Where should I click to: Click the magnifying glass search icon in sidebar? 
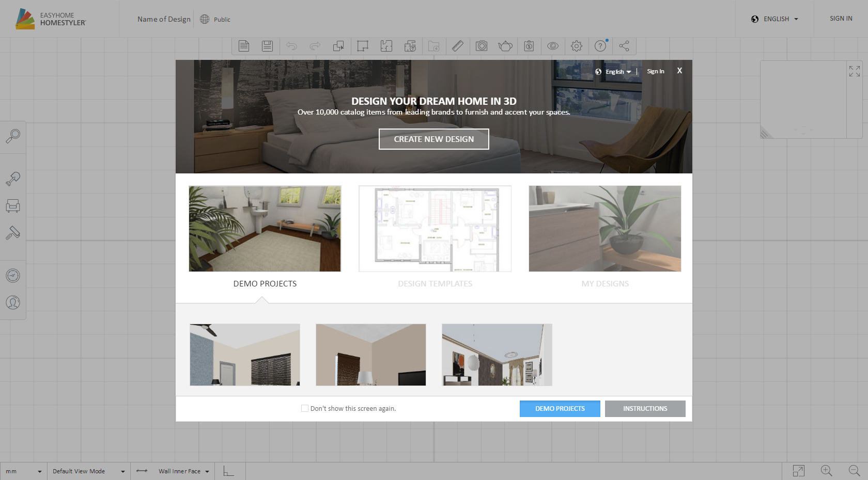coord(13,136)
